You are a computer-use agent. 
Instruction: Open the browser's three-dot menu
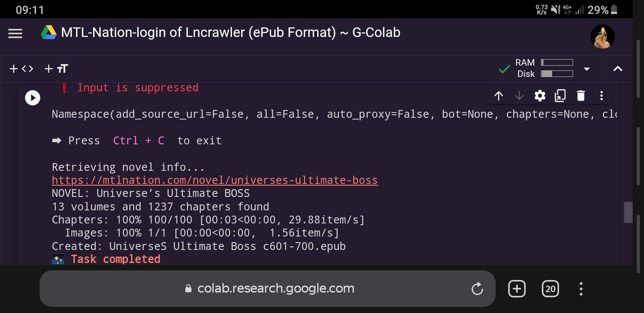pos(580,288)
